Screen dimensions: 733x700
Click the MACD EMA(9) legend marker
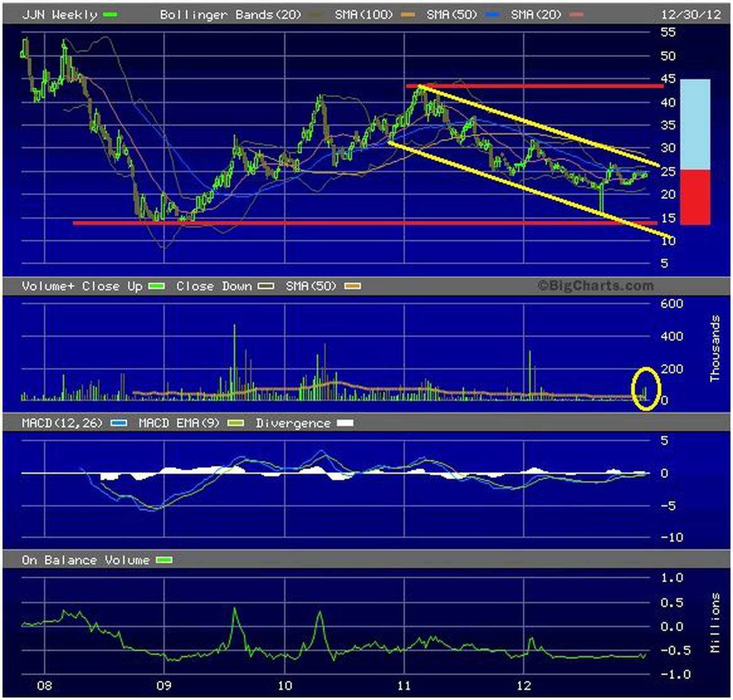click(236, 423)
